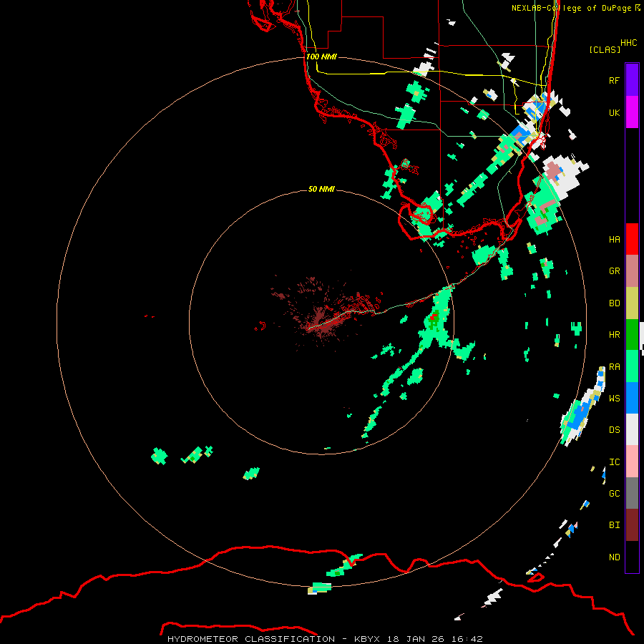Click the KBYX station identifier
This screenshot has height=644, width=644.
click(367, 639)
